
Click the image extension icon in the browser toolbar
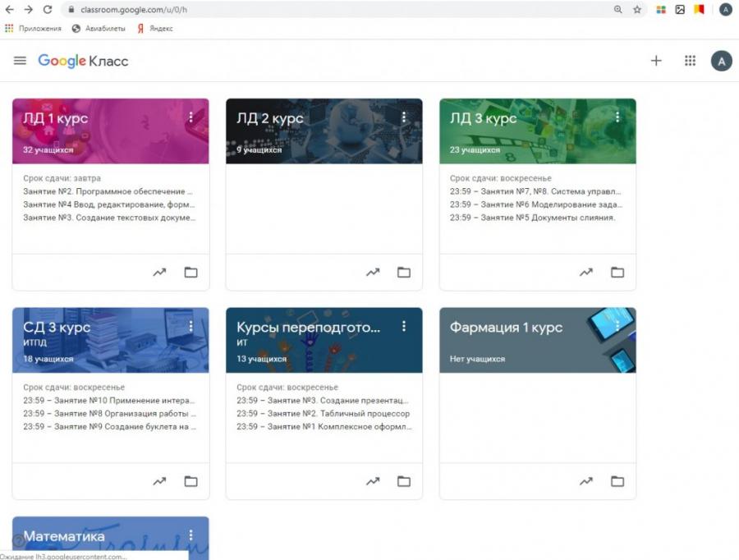pyautogui.click(x=680, y=9)
